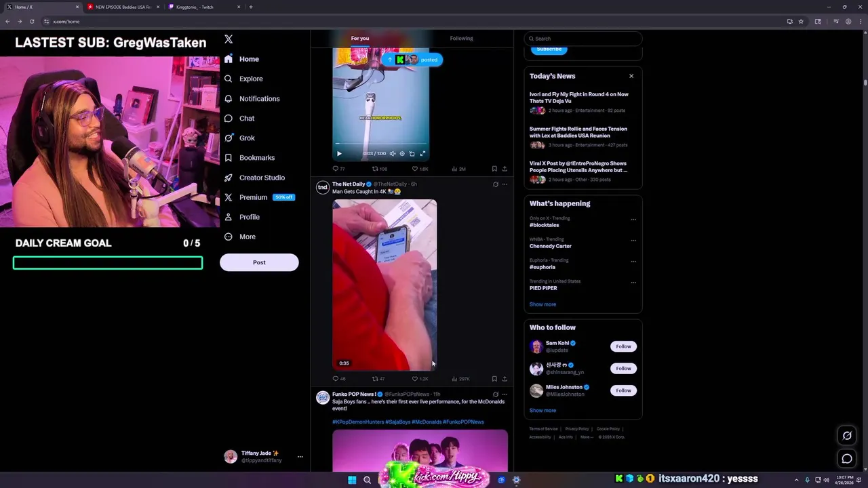Open Summer Fights Rollie news story
This screenshot has width=868, height=488.
point(583,136)
